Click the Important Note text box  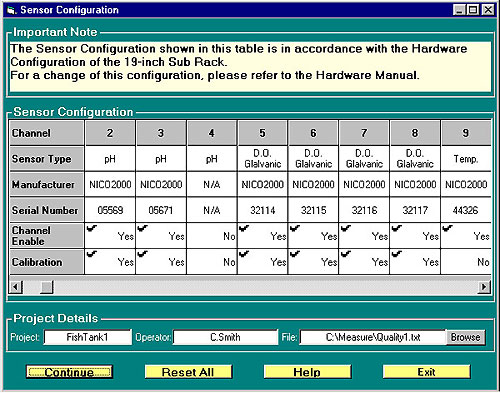click(x=250, y=66)
